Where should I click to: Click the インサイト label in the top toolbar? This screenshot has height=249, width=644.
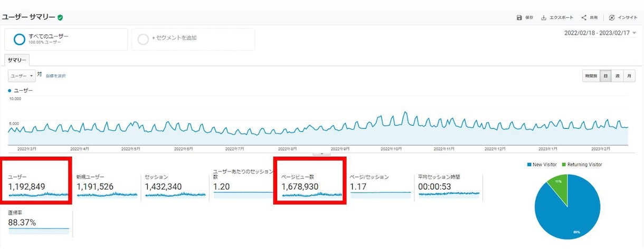coord(628,17)
